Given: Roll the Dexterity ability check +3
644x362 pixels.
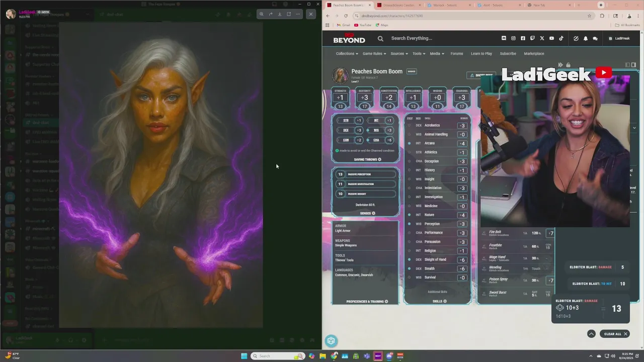Looking at the screenshot, I should point(364,98).
